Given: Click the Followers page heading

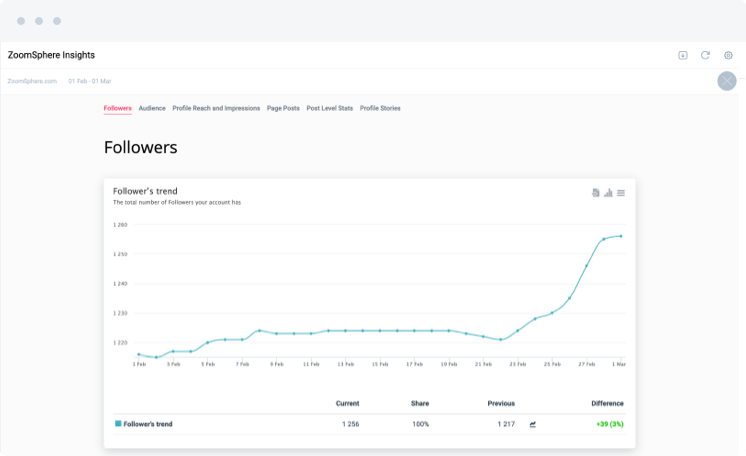Looking at the screenshot, I should tap(140, 147).
